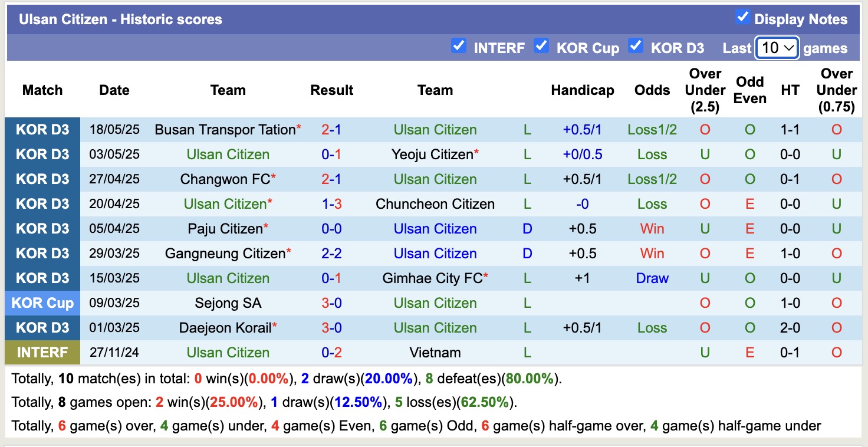Uncheck the INTERF filter checkbox

pos(459,47)
